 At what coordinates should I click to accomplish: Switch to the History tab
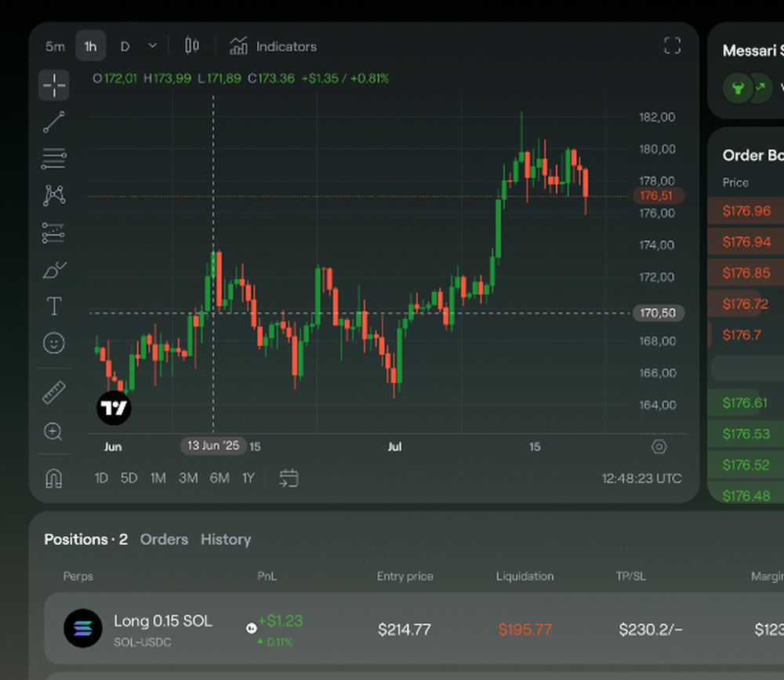coord(226,540)
